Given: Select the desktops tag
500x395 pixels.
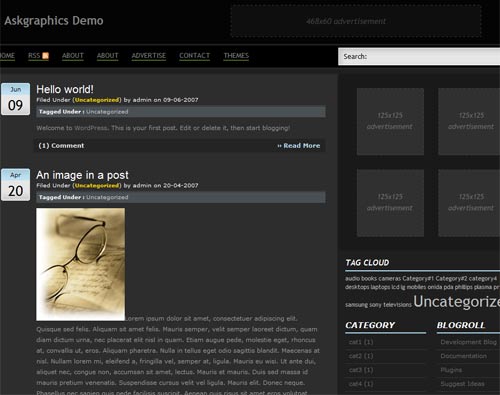Looking at the screenshot, I should click(357, 287).
